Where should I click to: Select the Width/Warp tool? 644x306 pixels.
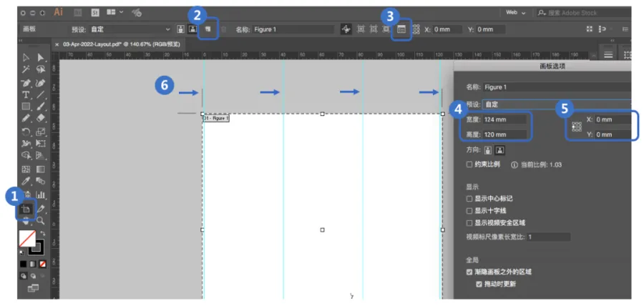coord(26,144)
